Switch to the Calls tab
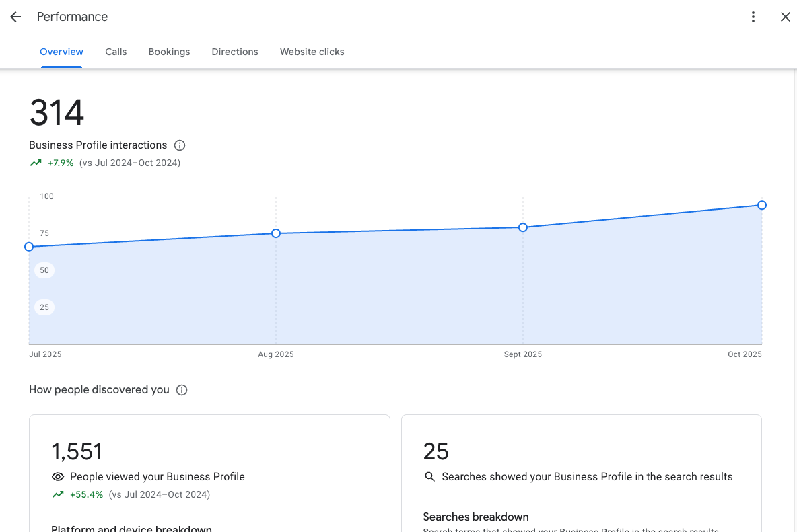Viewport: 797px width, 532px height. pos(115,52)
